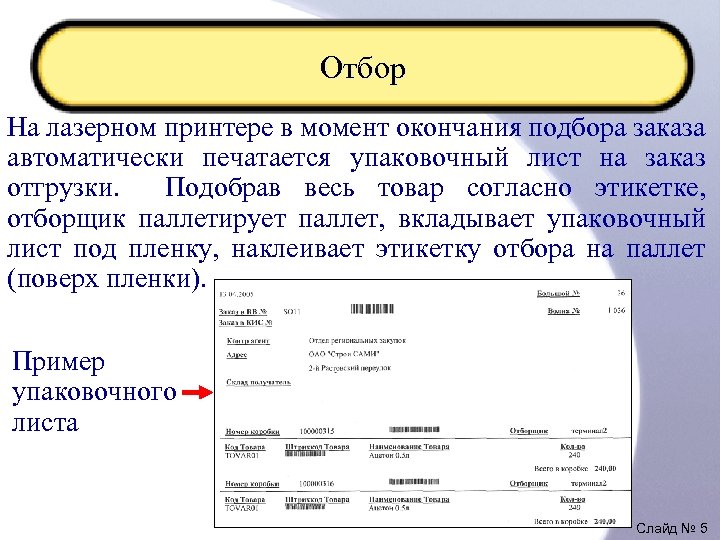
Task: Click "Отдел региональных закупок" value
Action: (x=357, y=341)
